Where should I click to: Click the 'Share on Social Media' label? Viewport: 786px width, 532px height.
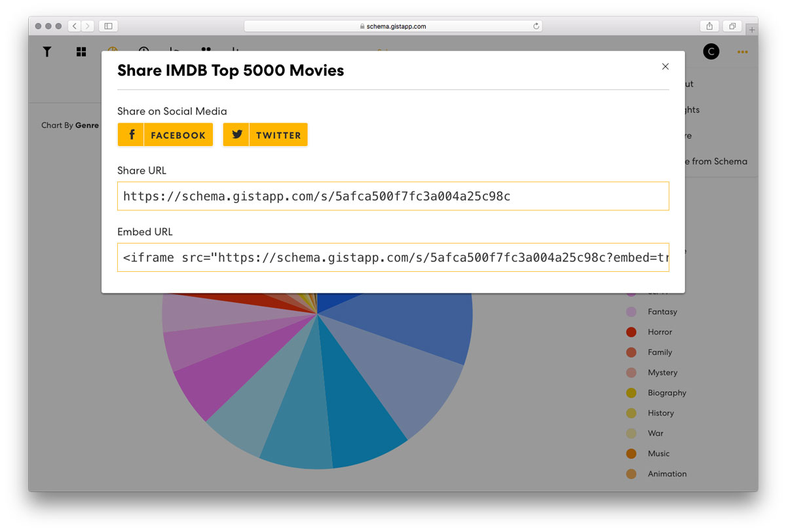172,111
